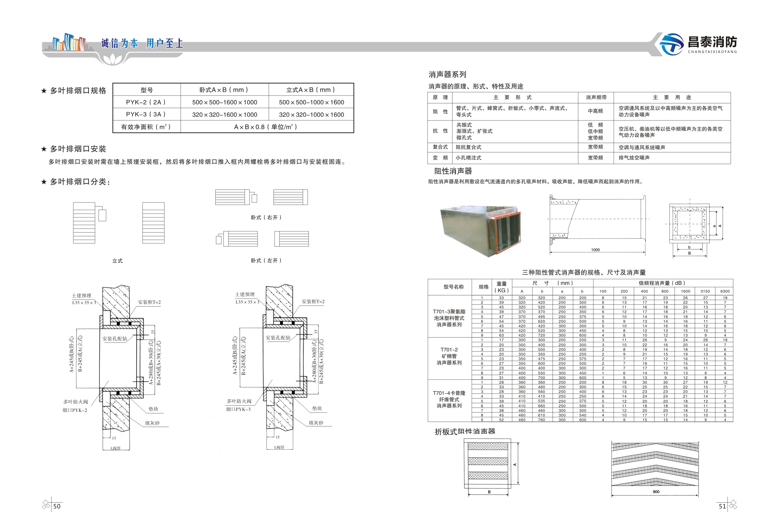The width and height of the screenshot is (779, 532).
Task: Click the zigzag folded-plate drawing with 900 dimension
Action: click(655, 469)
